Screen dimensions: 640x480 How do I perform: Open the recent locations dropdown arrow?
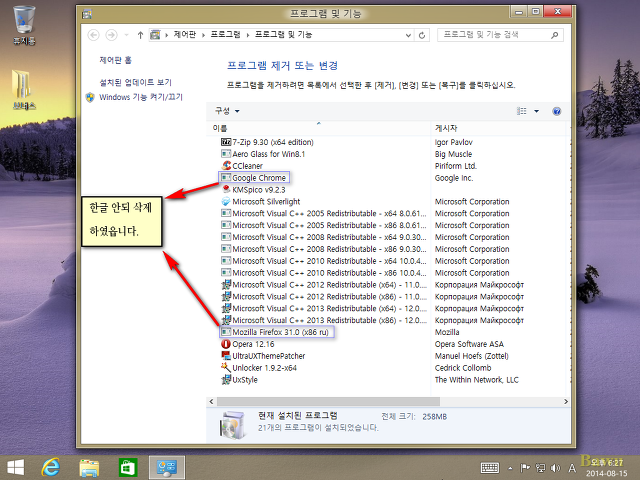click(x=127, y=35)
